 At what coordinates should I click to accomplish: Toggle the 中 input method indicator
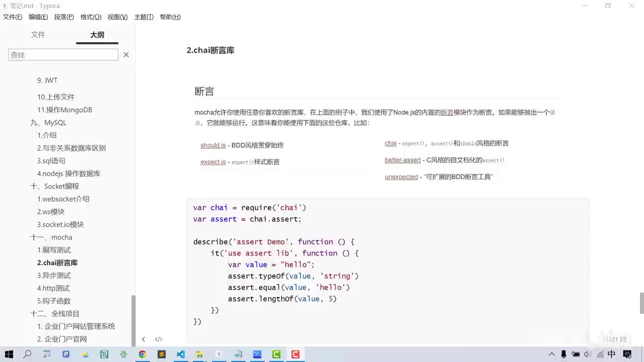tap(612, 354)
